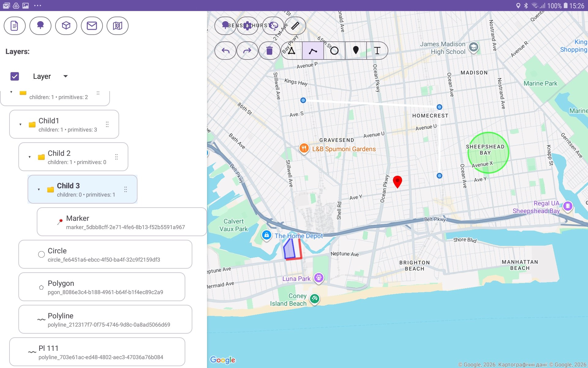Viewport: 588px width, 368px height.
Task: Open map settings gear button
Action: (x=247, y=25)
